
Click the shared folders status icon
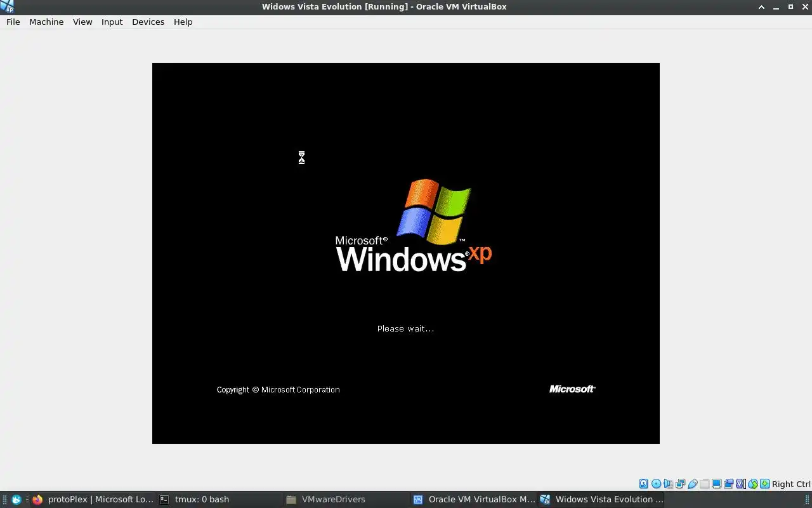point(704,484)
